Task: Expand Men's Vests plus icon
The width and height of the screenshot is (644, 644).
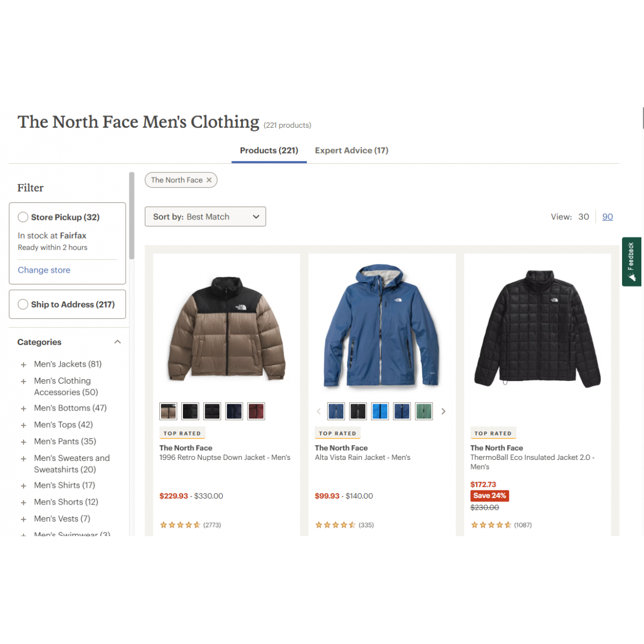Action: coord(24,519)
